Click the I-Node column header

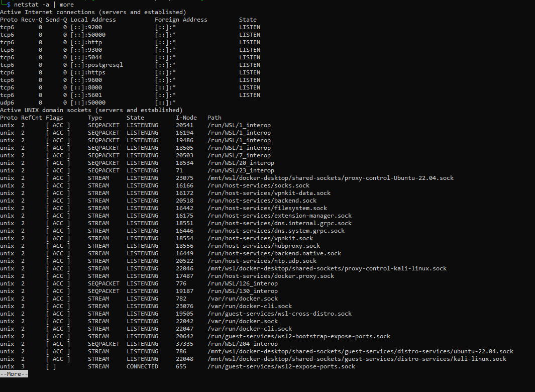pos(186,117)
